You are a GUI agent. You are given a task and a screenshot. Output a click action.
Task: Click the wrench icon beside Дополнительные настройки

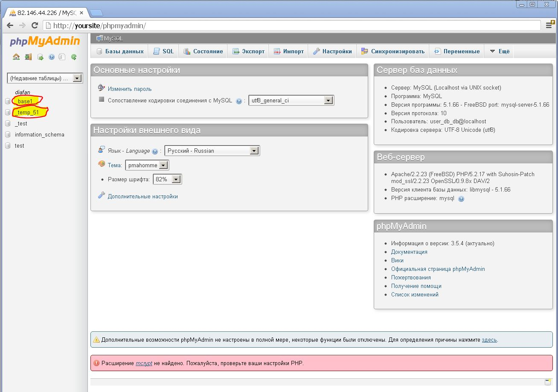(101, 195)
